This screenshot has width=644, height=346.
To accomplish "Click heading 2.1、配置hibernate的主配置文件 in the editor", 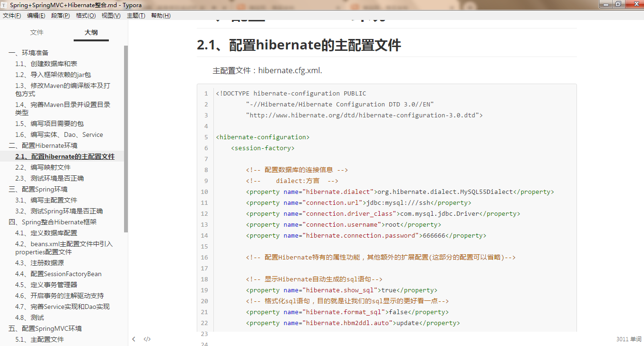I will tap(299, 45).
